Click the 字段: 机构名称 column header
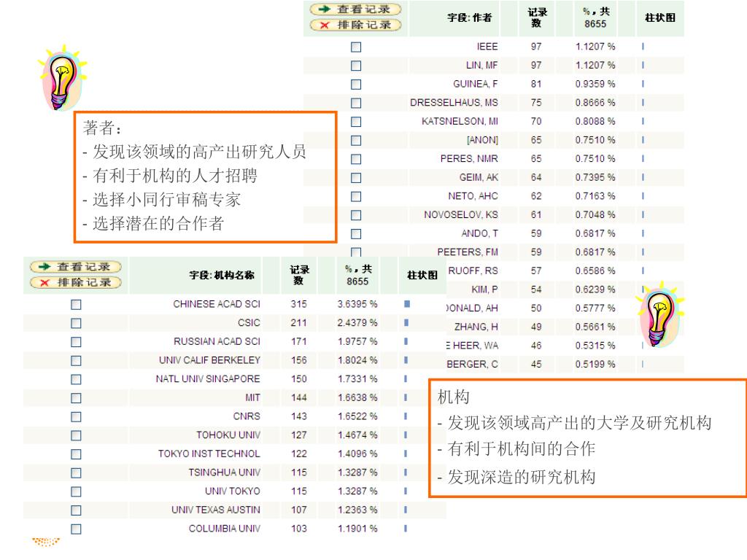 [222, 275]
